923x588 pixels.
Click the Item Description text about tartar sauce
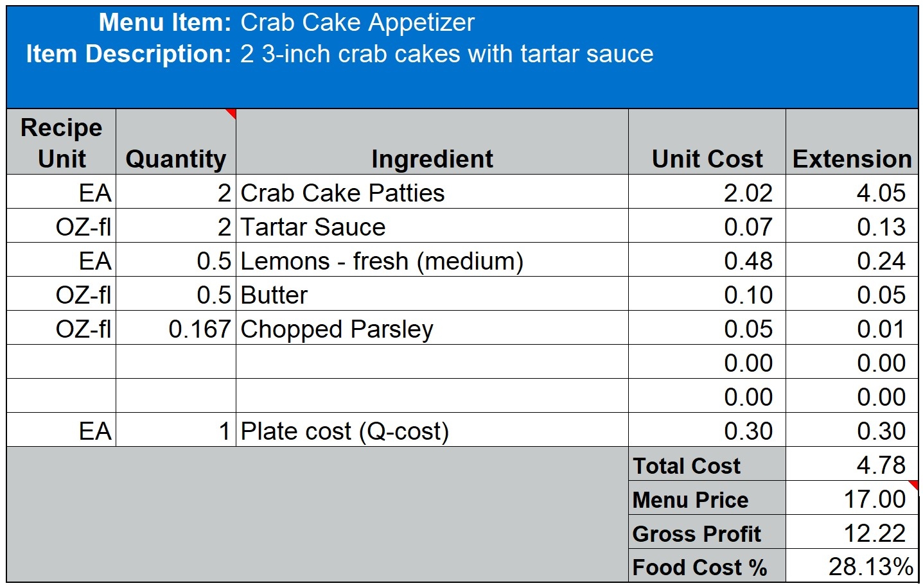(x=446, y=55)
